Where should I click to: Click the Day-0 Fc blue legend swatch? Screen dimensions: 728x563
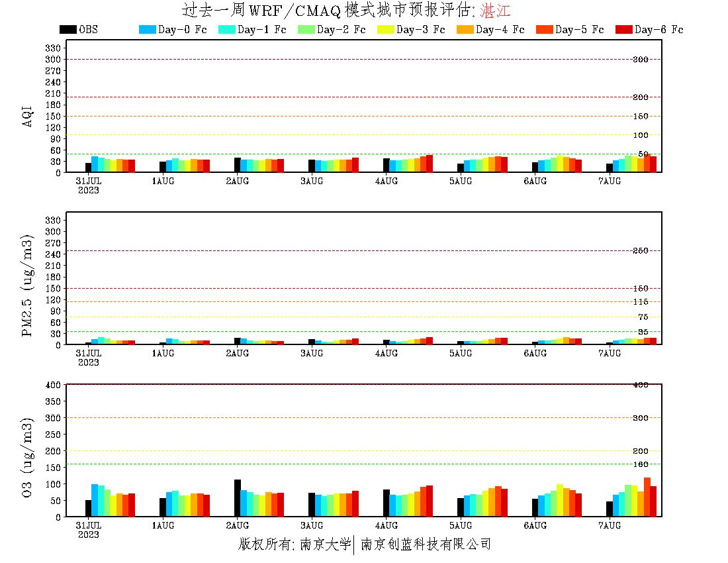pos(147,29)
